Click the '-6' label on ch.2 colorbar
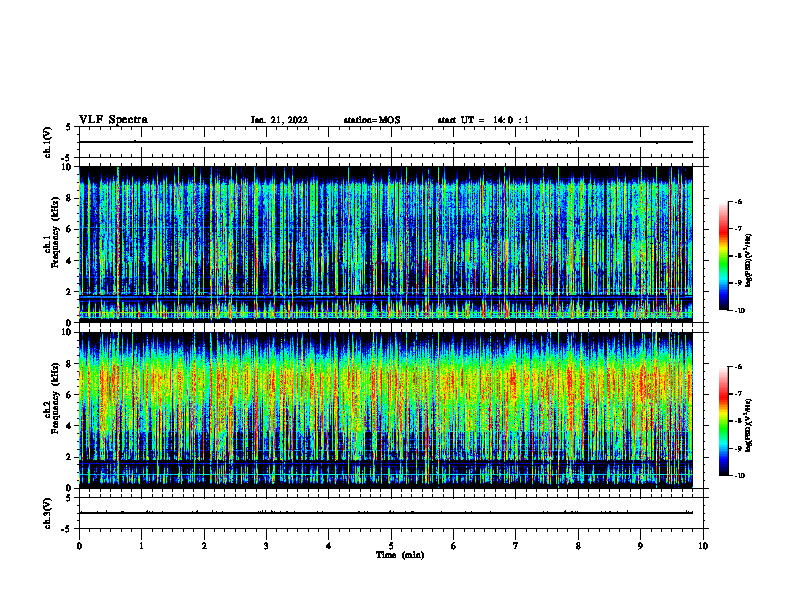Image resolution: width=792 pixels, height=612 pixels. 738,367
